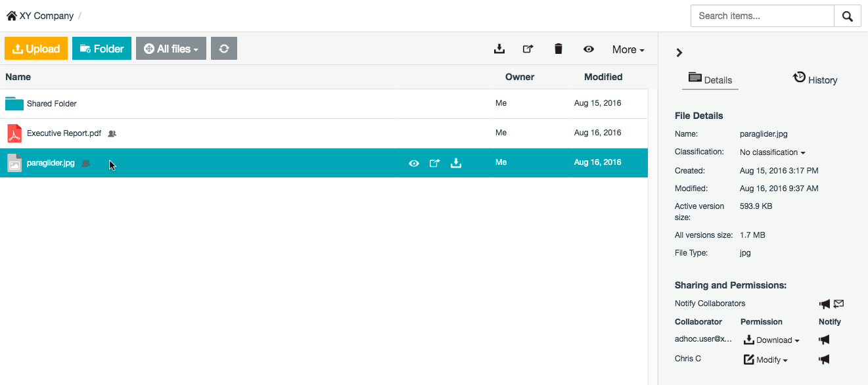This screenshot has height=385, width=868.
Task: Click the toolbar download icon
Action: coord(499,49)
